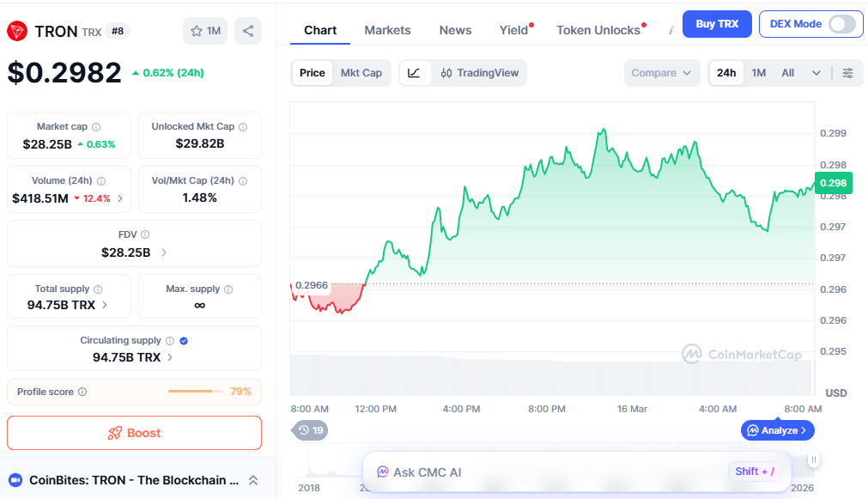Click the share icon button
The width and height of the screenshot is (868, 499).
click(248, 31)
